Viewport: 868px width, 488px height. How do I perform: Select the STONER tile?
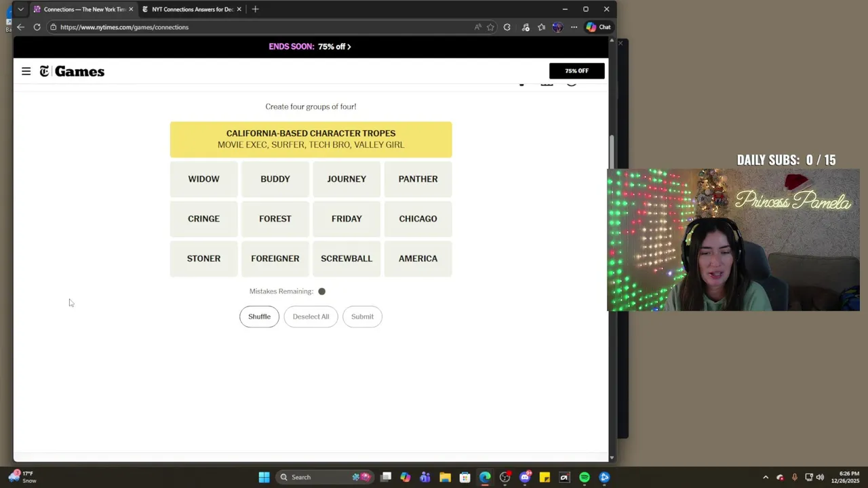(x=203, y=258)
